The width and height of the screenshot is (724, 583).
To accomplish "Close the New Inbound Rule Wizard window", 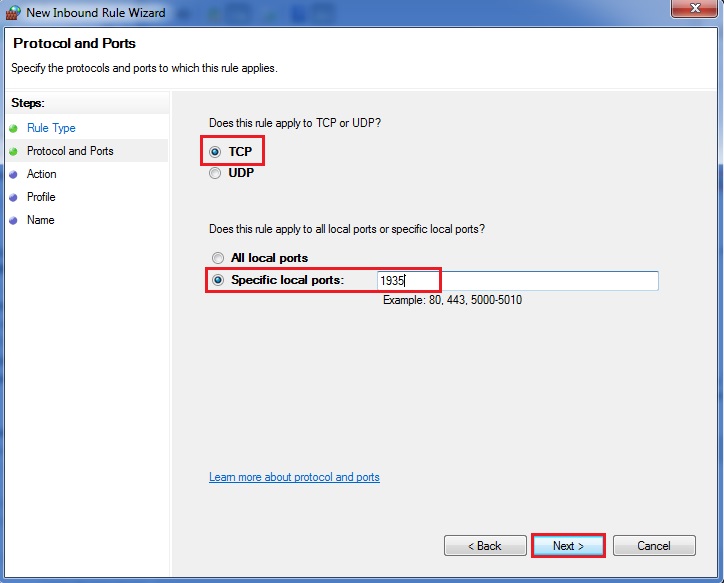I will (693, 10).
